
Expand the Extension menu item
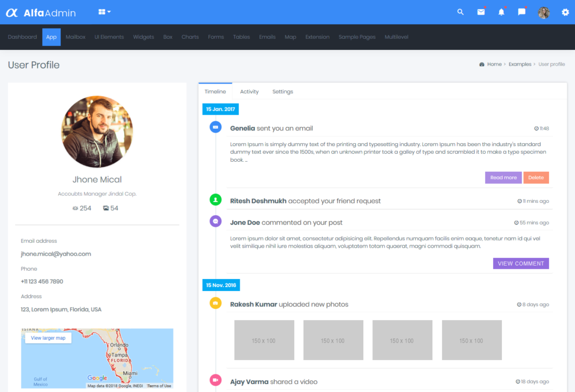tap(318, 37)
